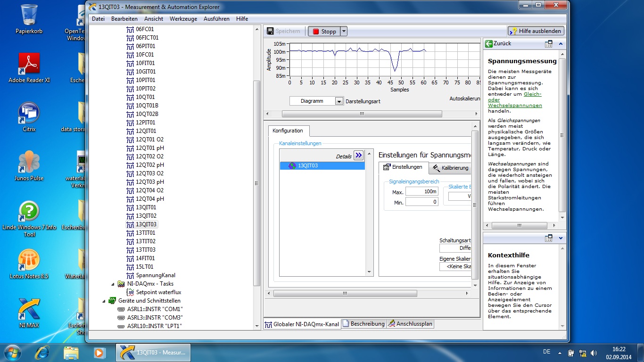The height and width of the screenshot is (362, 644).
Task: Select the 13QIT03 channel in Kanaleinstellungen list
Action: click(x=322, y=166)
